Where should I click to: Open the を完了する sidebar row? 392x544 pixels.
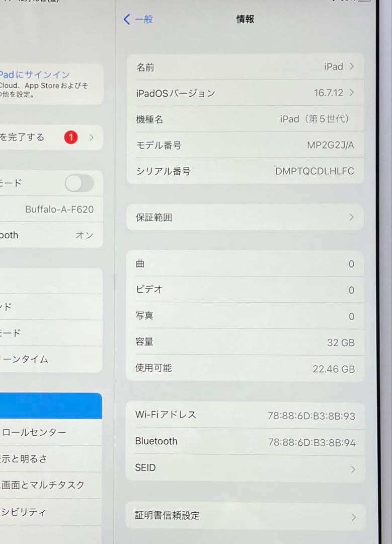tap(51, 138)
